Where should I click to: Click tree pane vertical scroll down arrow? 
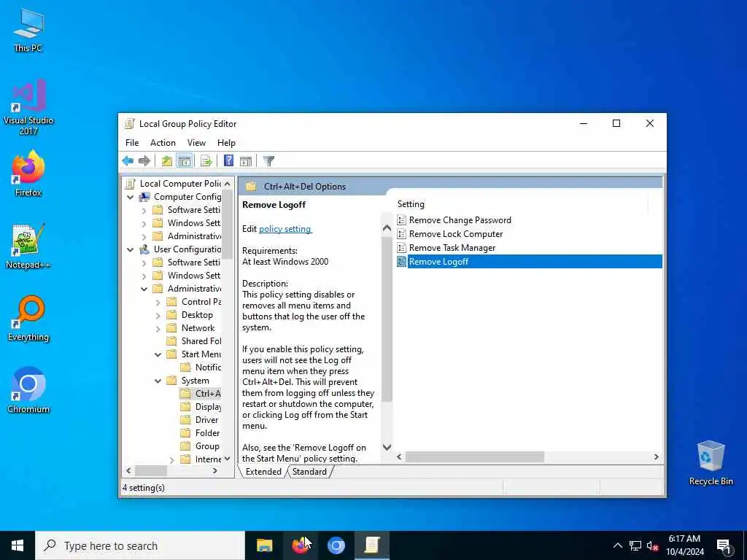228,459
